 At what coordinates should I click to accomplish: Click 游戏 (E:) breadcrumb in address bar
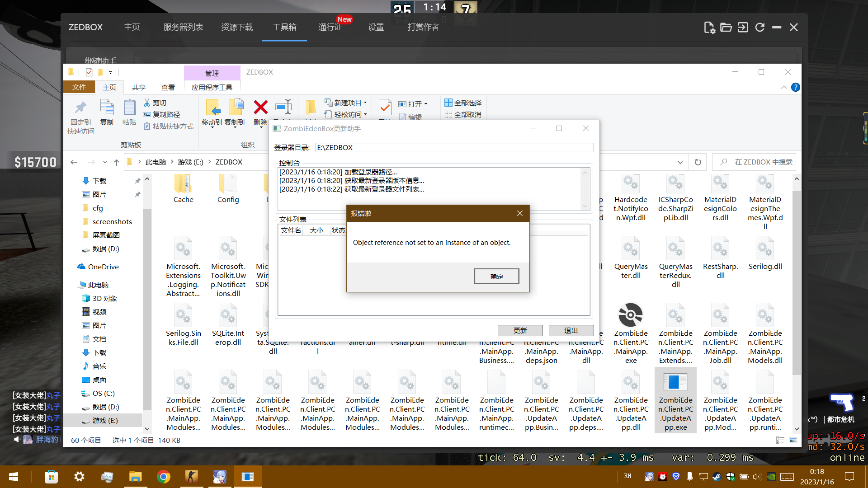point(190,162)
